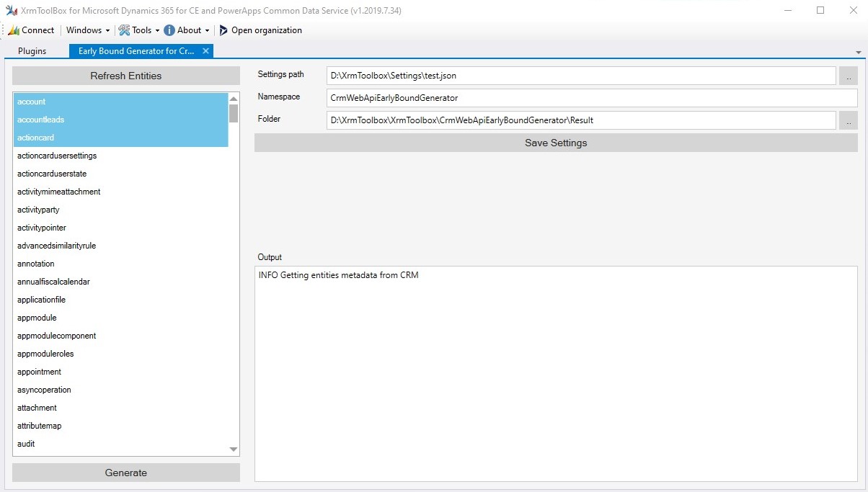The image size is (868, 492).
Task: Select the appmodule entity
Action: click(x=121, y=318)
